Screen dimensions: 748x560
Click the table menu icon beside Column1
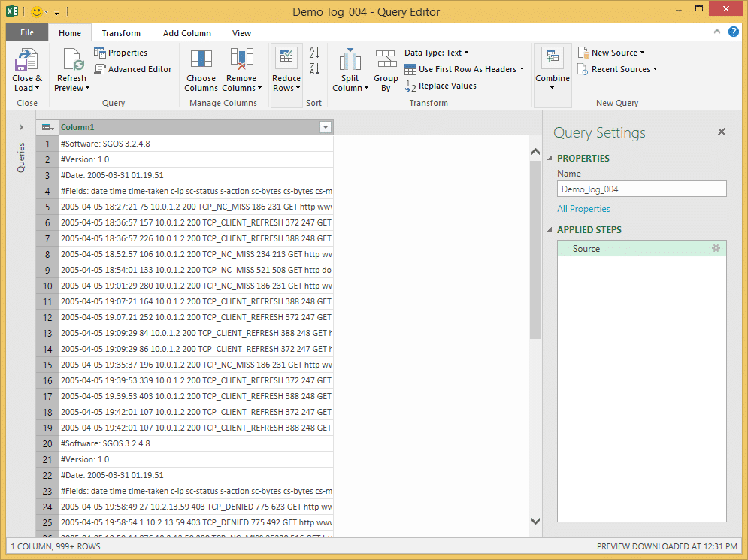click(x=47, y=127)
